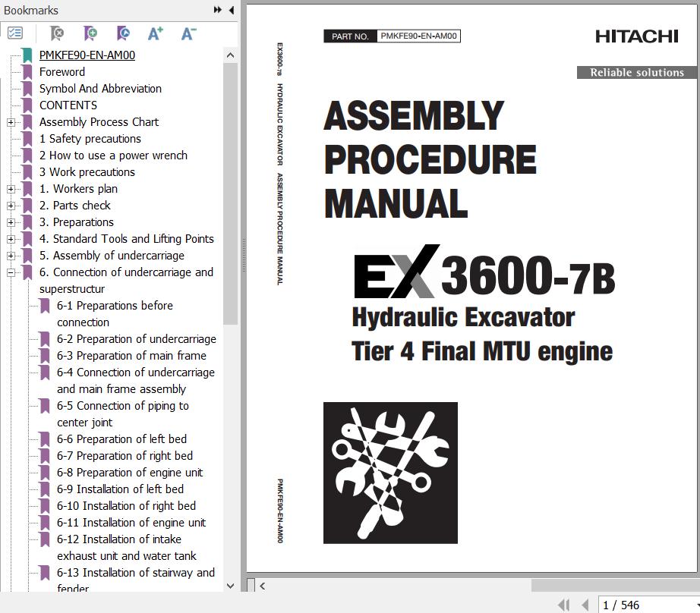
Task: Open 6-3 Preparation of main frame
Action: (131, 356)
